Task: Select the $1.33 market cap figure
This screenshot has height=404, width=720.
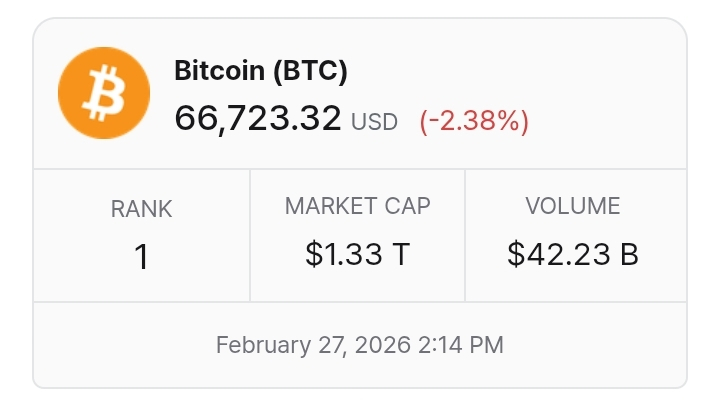Action: [344, 255]
